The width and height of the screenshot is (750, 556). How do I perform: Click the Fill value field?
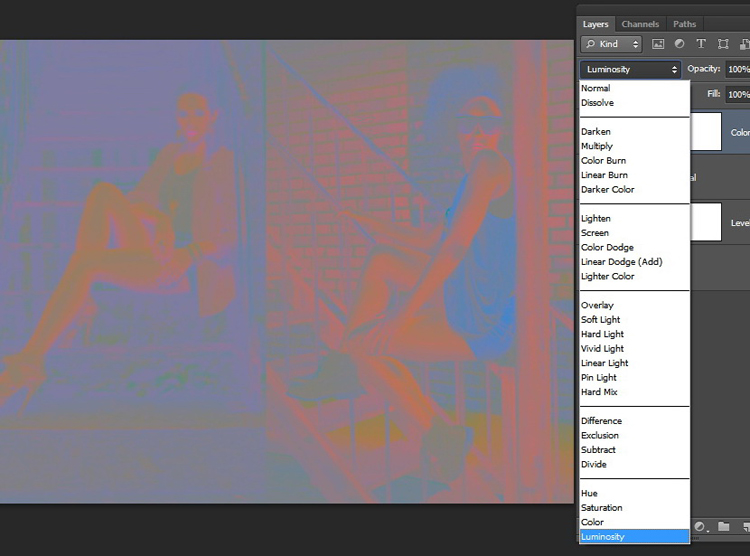[x=738, y=94]
